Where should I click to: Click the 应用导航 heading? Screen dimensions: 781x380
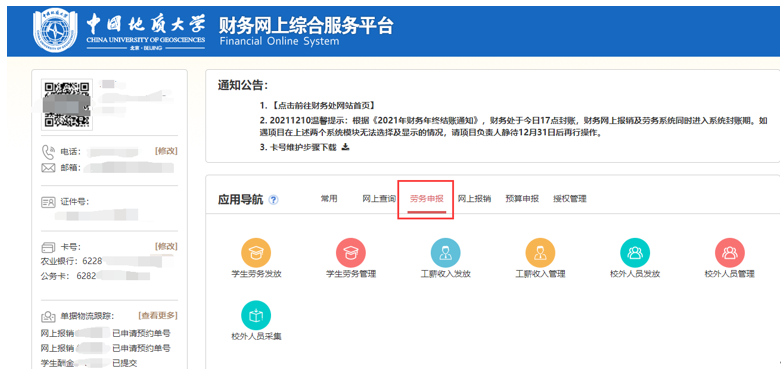(241, 200)
